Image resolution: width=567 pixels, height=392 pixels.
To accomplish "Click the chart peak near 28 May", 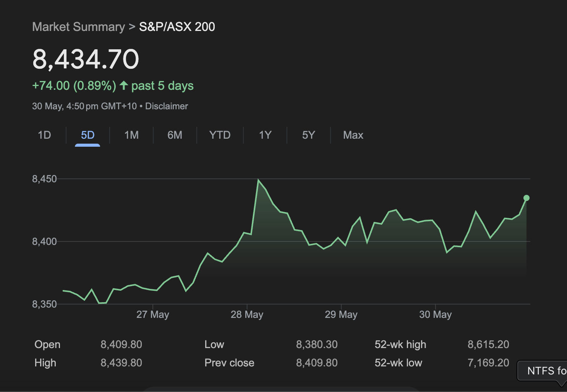I will point(259,180).
